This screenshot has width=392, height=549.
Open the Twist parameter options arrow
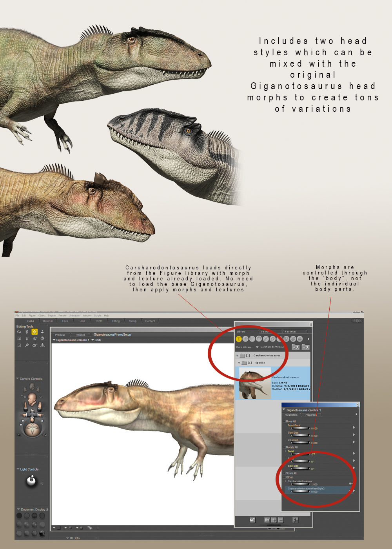(354, 453)
